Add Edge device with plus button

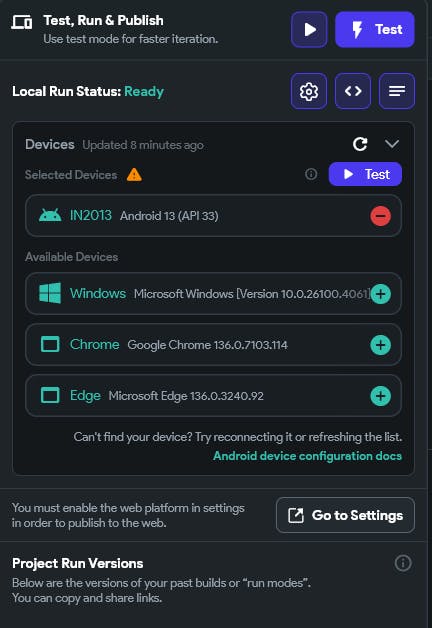tap(380, 396)
